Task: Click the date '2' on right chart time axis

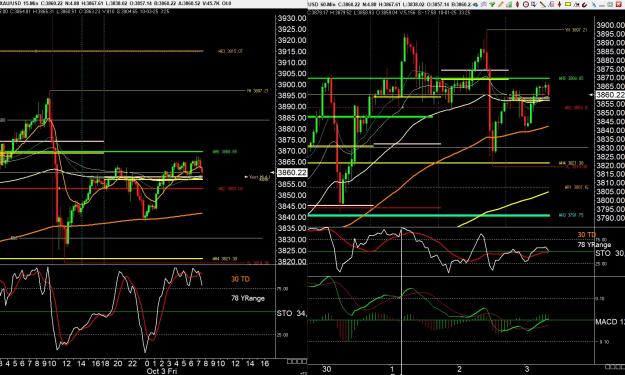Action: coord(459,369)
